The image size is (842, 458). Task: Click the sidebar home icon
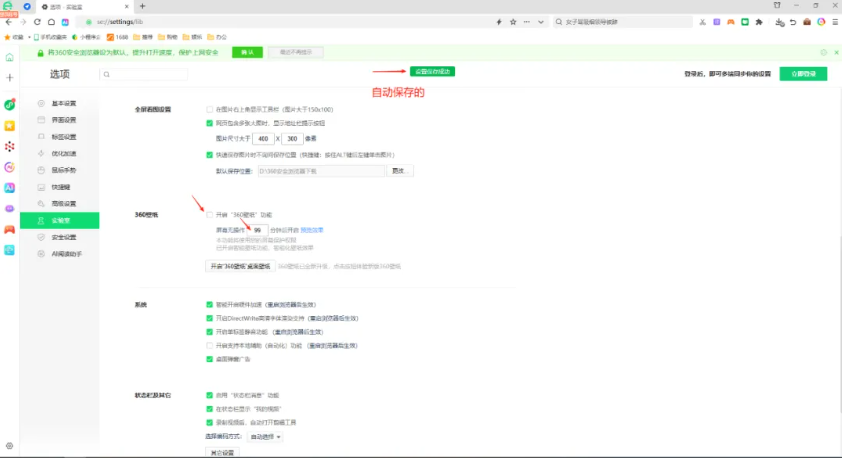[10, 57]
